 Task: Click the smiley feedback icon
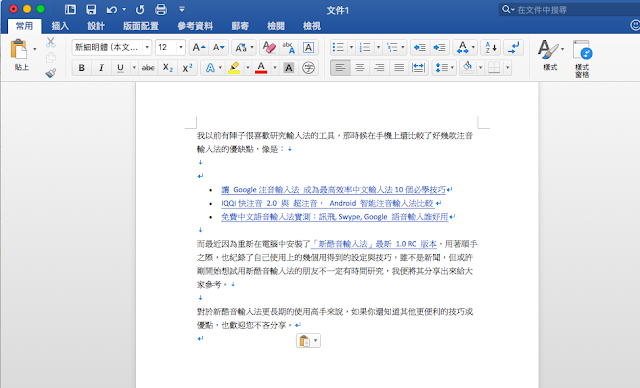coord(635,25)
